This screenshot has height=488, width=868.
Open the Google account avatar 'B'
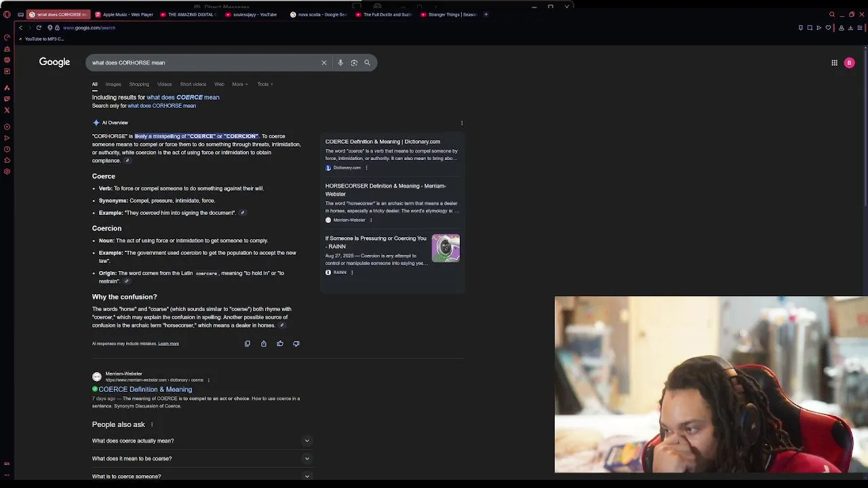pos(849,62)
